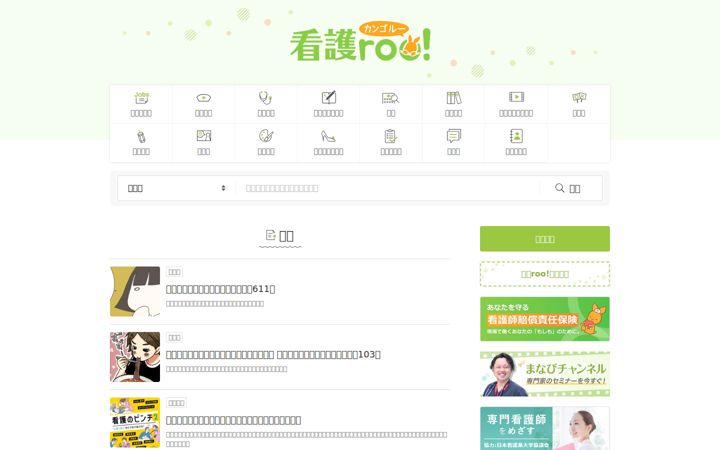Focus the keyword search input field
The width and height of the screenshot is (720, 450).
click(x=388, y=188)
